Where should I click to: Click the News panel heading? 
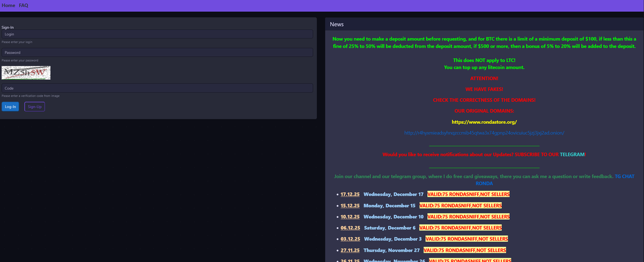[336, 24]
